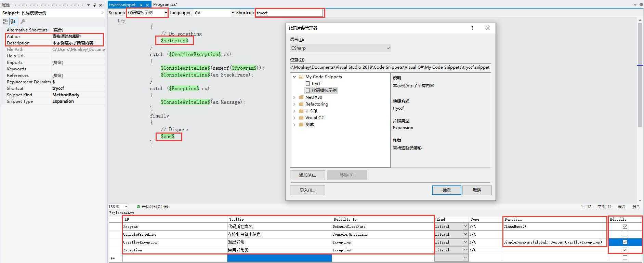Screen dimensions: 644x263
Task: Select 代码模板示例 snippet in tree
Action: click(321, 91)
